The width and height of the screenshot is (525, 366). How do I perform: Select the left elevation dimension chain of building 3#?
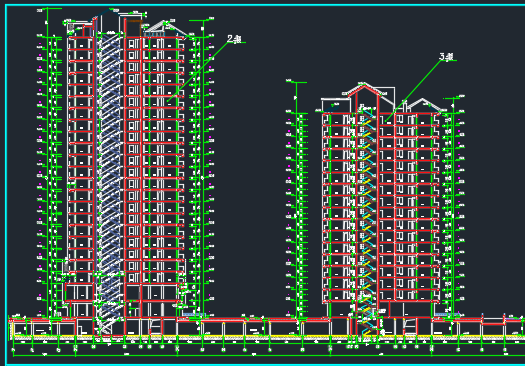pyautogui.click(x=297, y=199)
